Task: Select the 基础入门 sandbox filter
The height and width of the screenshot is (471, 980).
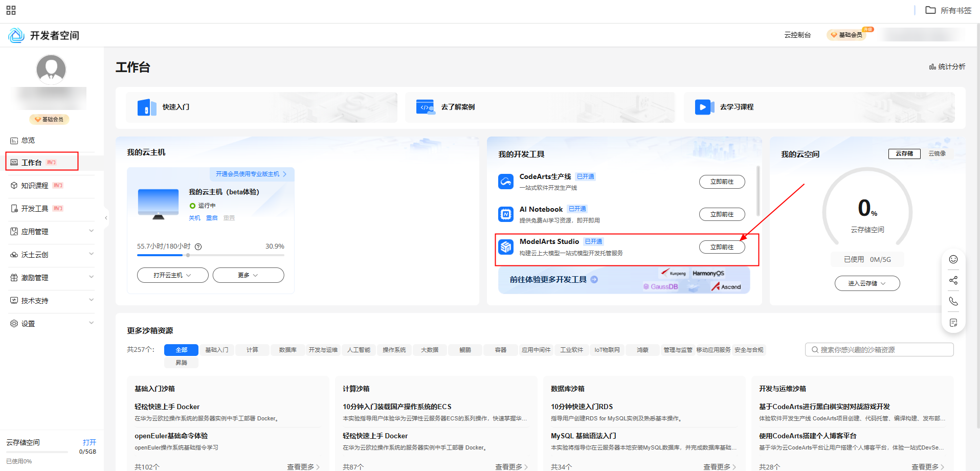Action: pyautogui.click(x=217, y=350)
